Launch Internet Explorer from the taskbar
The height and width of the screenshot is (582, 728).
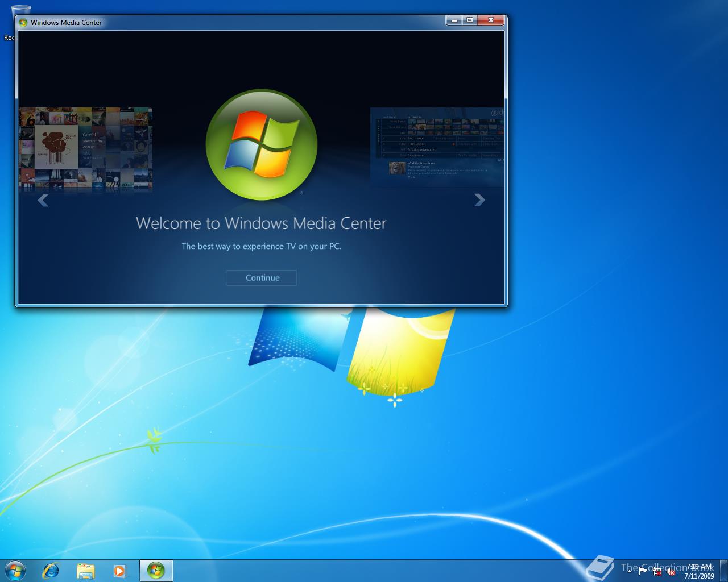tap(51, 570)
